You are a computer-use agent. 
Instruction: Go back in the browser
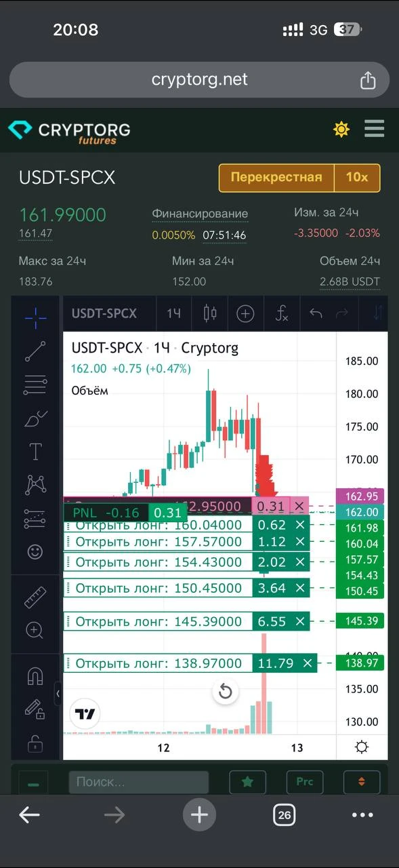click(29, 815)
